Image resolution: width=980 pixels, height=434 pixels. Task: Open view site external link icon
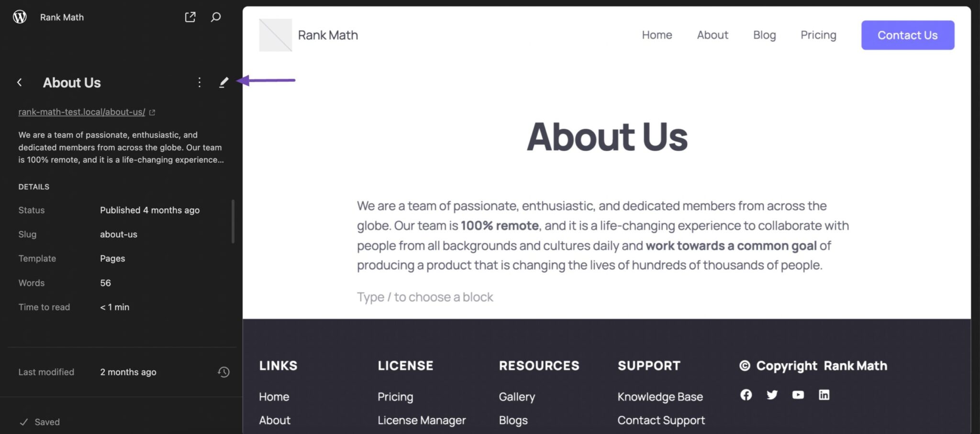point(190,17)
